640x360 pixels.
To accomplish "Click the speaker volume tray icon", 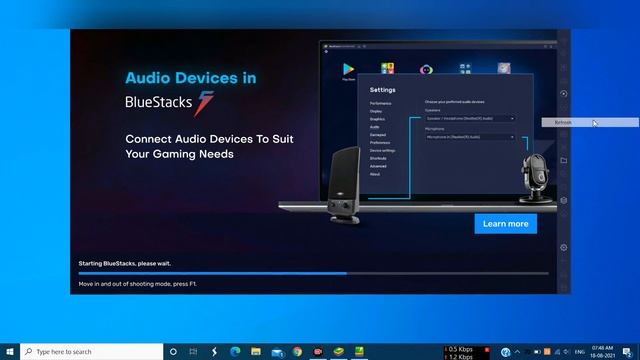I will [567, 352].
